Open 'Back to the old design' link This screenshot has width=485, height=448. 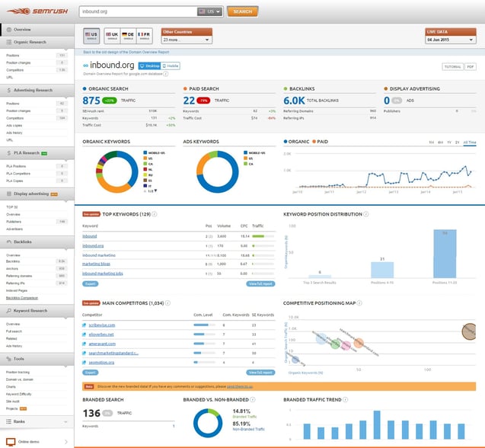tap(126, 52)
